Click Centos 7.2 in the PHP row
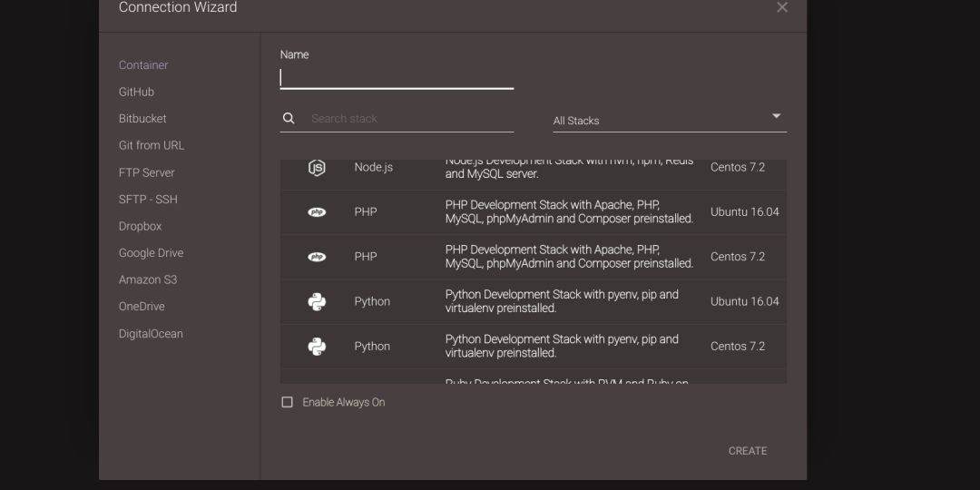The image size is (980, 490). [x=738, y=257]
